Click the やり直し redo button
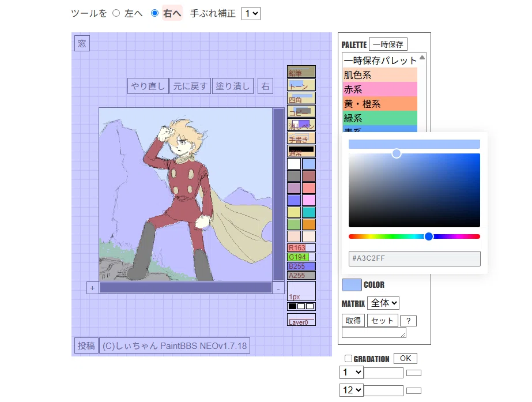 tap(148, 86)
